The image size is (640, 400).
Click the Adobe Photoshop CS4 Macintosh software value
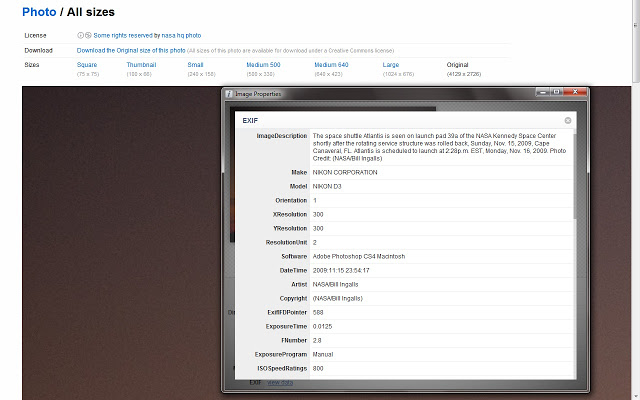point(359,256)
